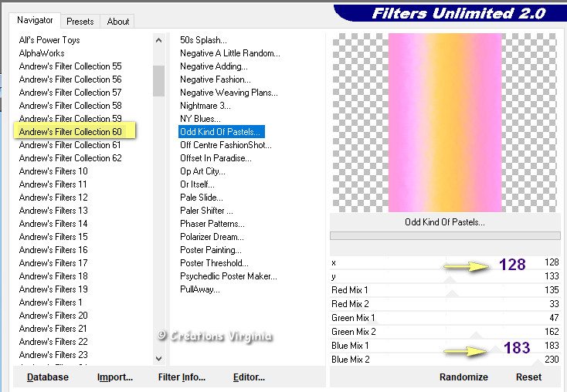The image size is (567, 392).
Task: Choose NY Blues... filter
Action: point(200,119)
